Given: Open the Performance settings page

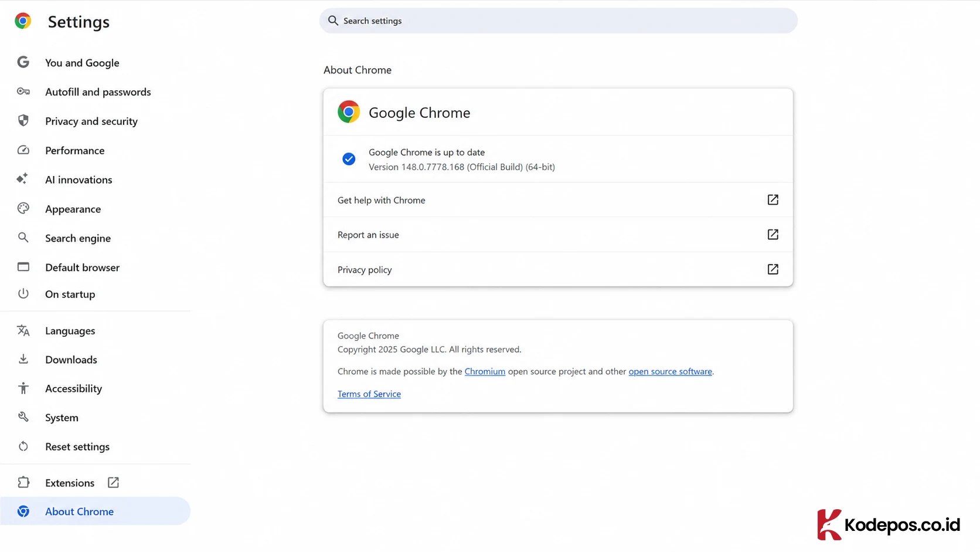Looking at the screenshot, I should point(75,151).
